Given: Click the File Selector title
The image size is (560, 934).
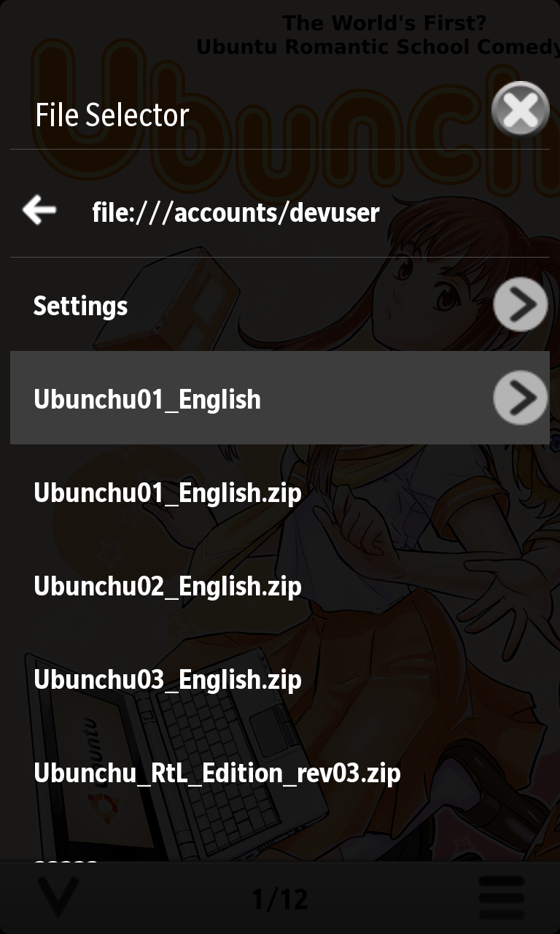Looking at the screenshot, I should pyautogui.click(x=112, y=115).
